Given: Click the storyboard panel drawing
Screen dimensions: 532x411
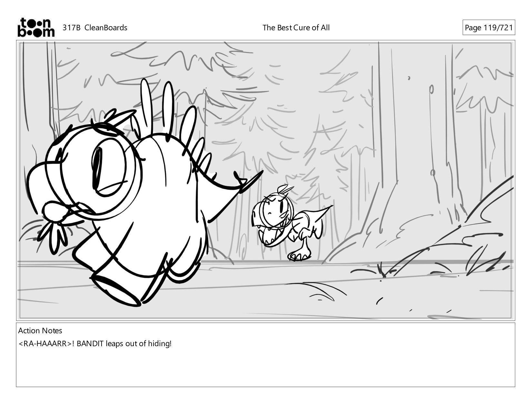Looking at the screenshot, I should pyautogui.click(x=265, y=181).
